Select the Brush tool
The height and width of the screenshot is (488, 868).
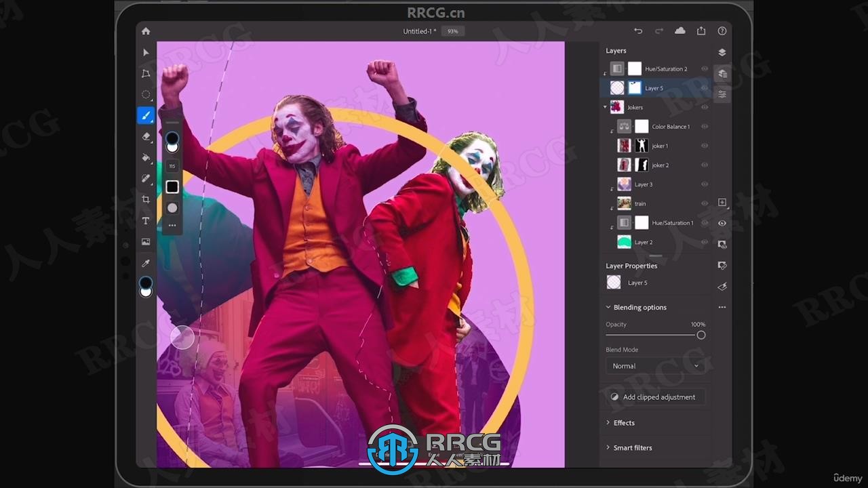coord(146,115)
